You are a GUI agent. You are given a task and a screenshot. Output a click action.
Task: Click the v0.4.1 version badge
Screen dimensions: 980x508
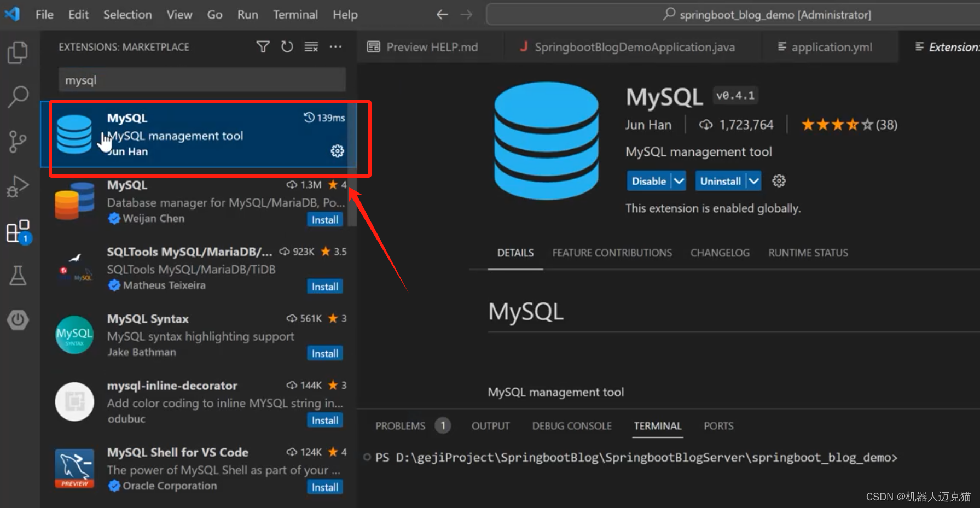coord(735,96)
